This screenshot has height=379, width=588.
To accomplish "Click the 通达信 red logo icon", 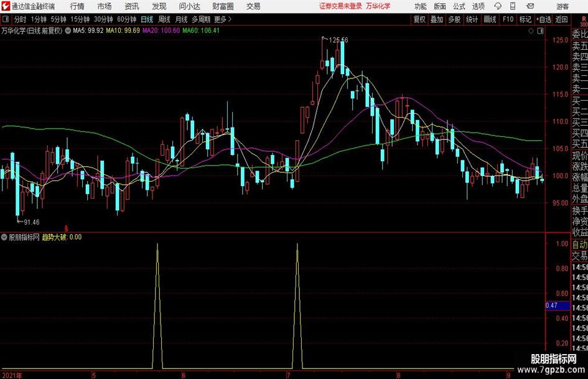I will 5,6.
